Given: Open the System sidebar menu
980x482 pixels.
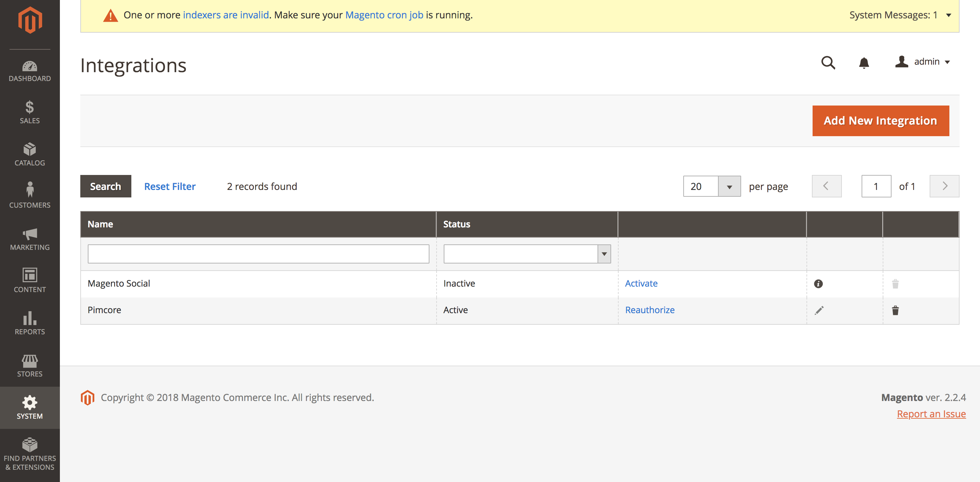Looking at the screenshot, I should click(30, 408).
